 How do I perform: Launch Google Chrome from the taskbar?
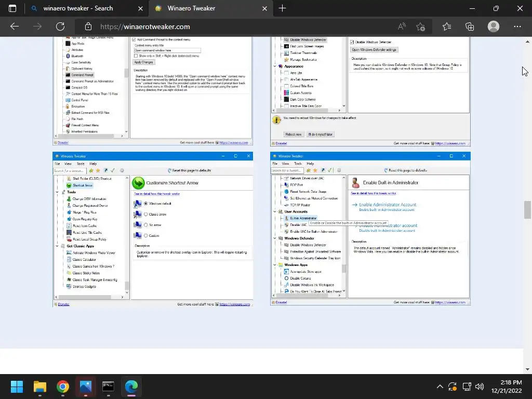[x=63, y=387]
